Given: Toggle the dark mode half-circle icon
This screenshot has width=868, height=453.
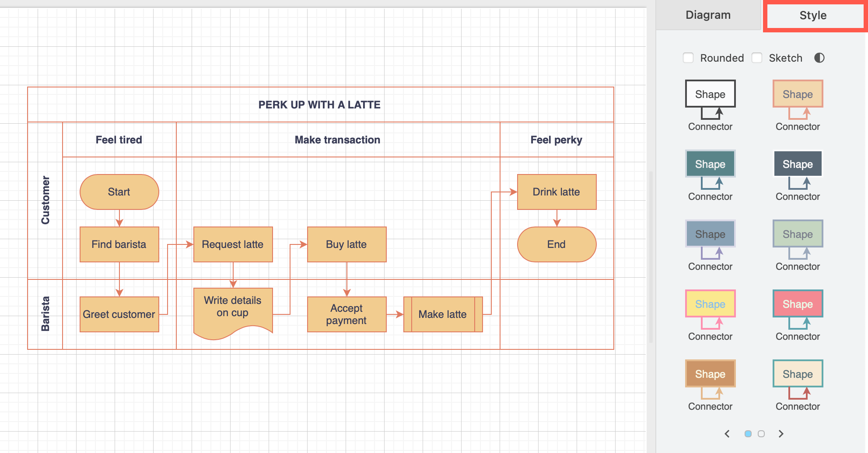Looking at the screenshot, I should pyautogui.click(x=819, y=58).
